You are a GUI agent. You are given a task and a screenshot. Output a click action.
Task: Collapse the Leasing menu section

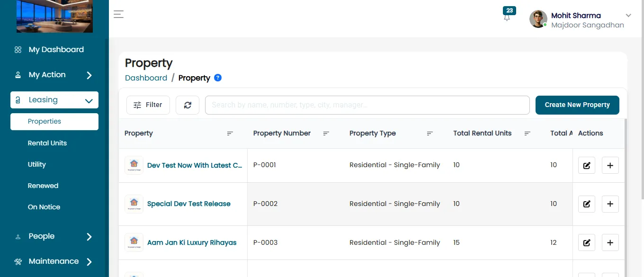[54, 100]
